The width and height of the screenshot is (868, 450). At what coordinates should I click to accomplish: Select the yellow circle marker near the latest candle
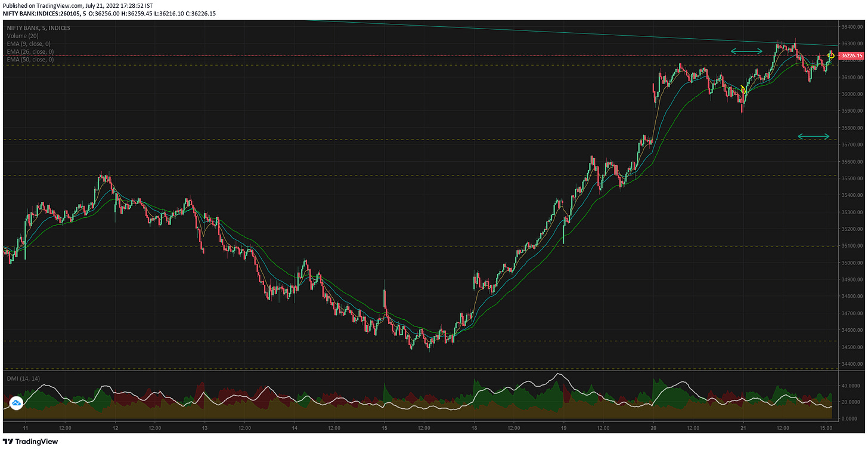[830, 56]
